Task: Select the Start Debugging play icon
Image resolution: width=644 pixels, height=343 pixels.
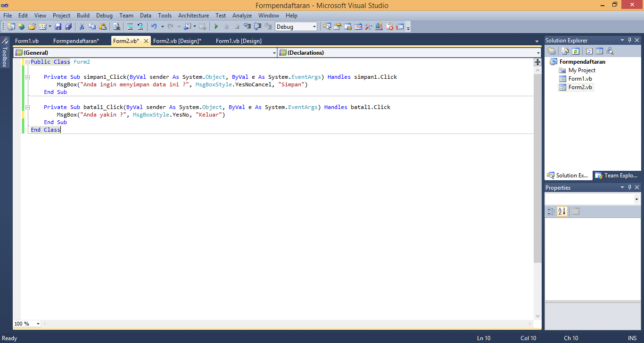Action: [216, 26]
